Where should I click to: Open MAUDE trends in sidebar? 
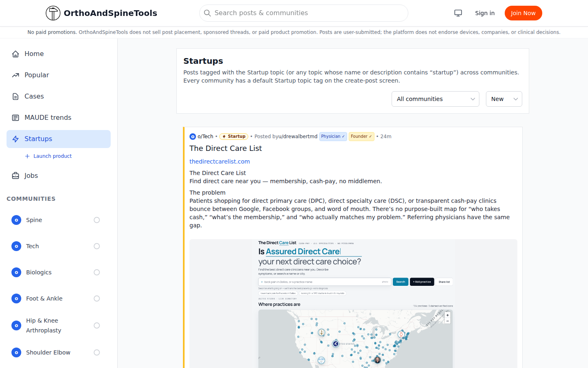tap(58, 118)
